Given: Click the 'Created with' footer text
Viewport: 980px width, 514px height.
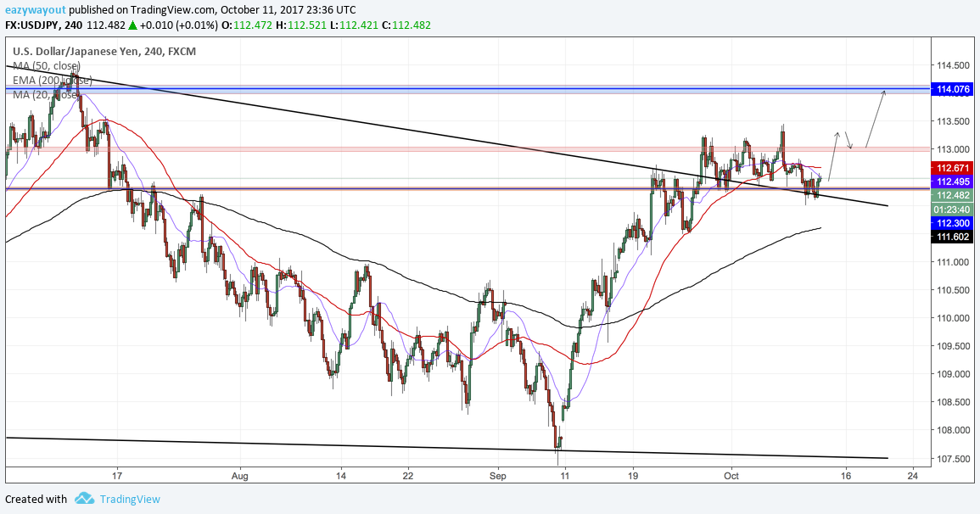Looking at the screenshot, I should pyautogui.click(x=36, y=499).
